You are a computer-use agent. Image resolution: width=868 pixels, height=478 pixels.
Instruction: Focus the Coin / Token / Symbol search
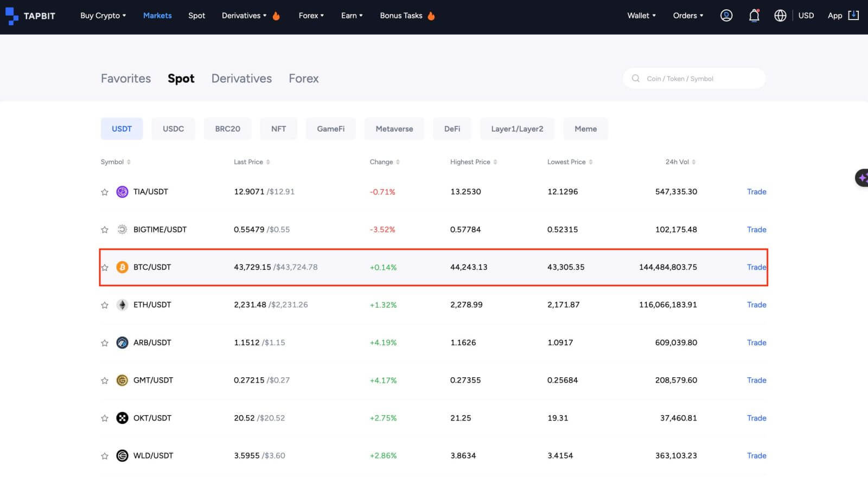tap(694, 79)
